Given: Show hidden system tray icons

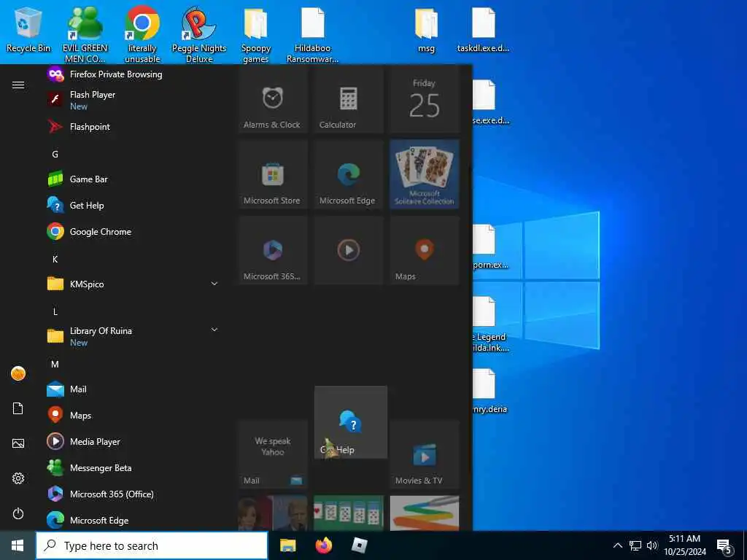Looking at the screenshot, I should (617, 545).
